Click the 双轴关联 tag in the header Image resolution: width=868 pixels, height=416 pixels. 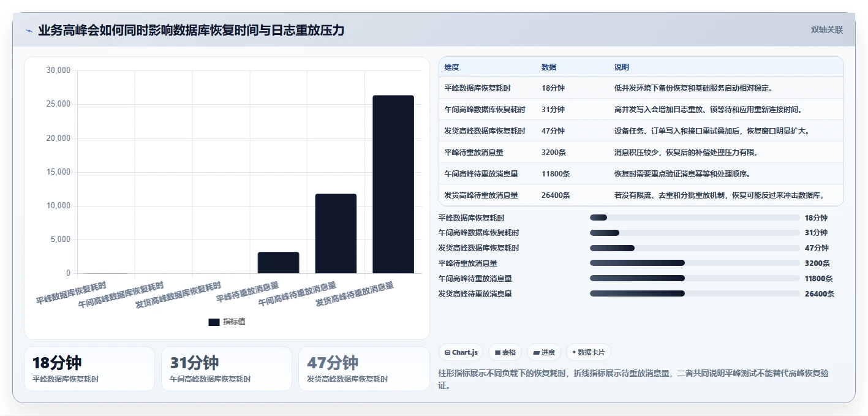(x=827, y=30)
